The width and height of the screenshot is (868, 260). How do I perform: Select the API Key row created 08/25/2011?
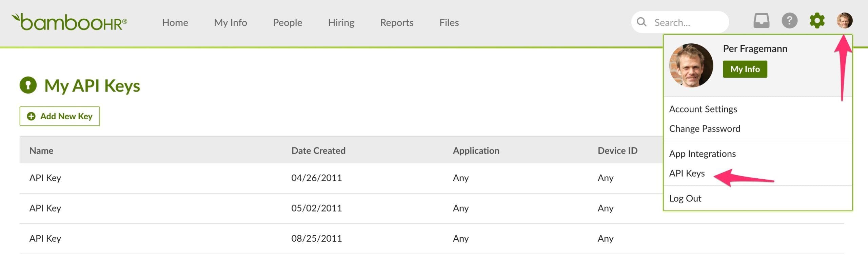pyautogui.click(x=432, y=238)
